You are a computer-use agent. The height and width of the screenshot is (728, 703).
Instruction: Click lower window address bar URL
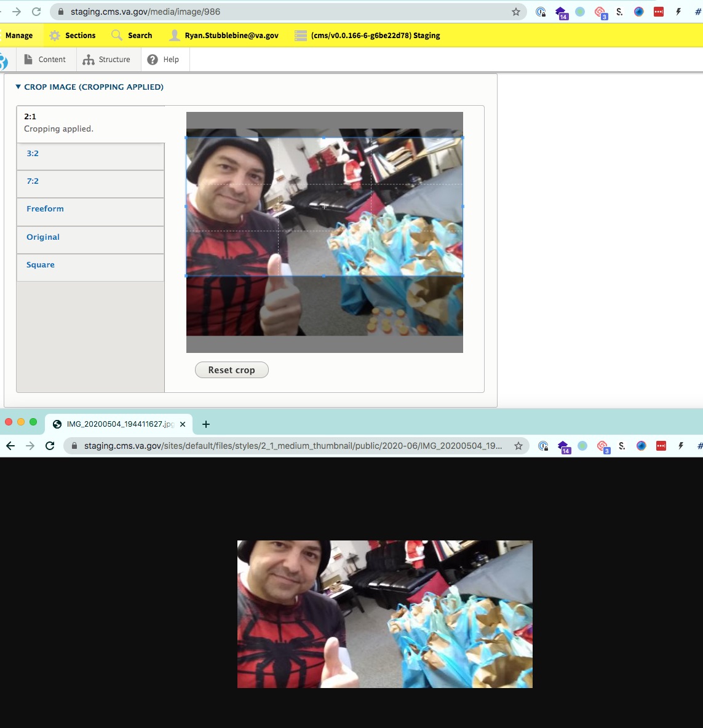point(293,446)
